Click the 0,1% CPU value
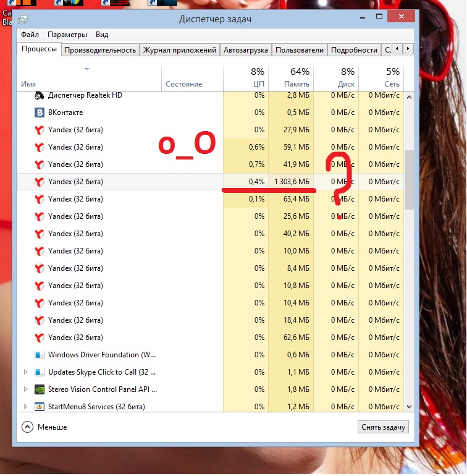 pos(257,199)
